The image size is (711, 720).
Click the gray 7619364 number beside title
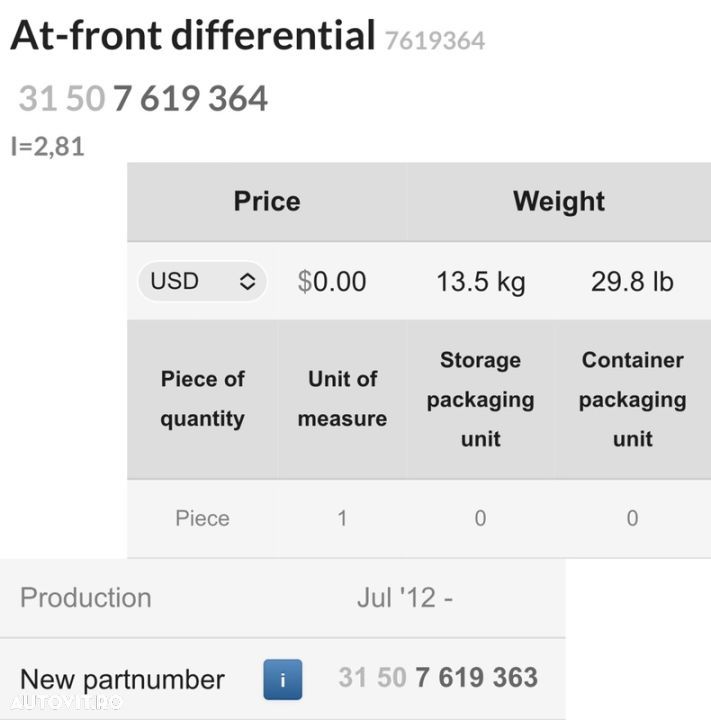point(434,41)
